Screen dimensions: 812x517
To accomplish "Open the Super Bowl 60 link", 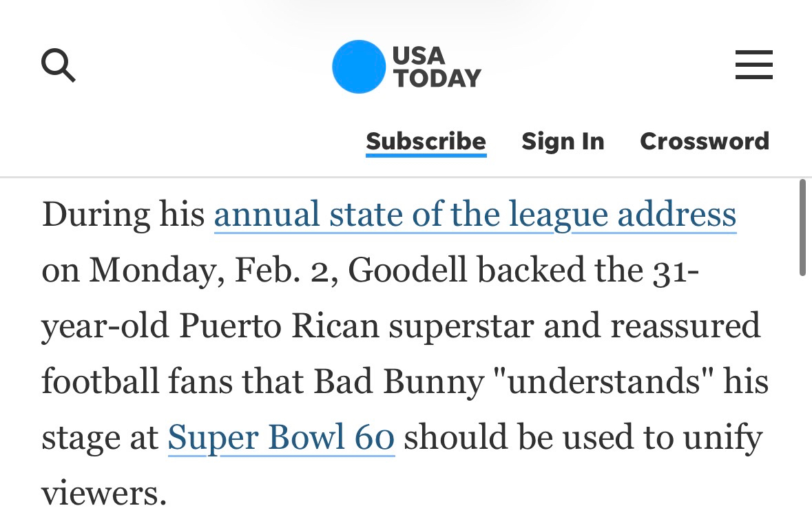I will tap(281, 437).
